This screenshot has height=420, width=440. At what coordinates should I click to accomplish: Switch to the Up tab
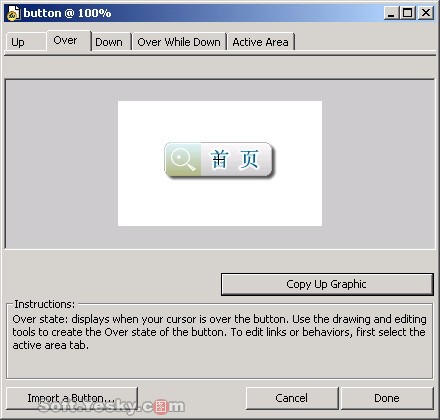[x=26, y=42]
